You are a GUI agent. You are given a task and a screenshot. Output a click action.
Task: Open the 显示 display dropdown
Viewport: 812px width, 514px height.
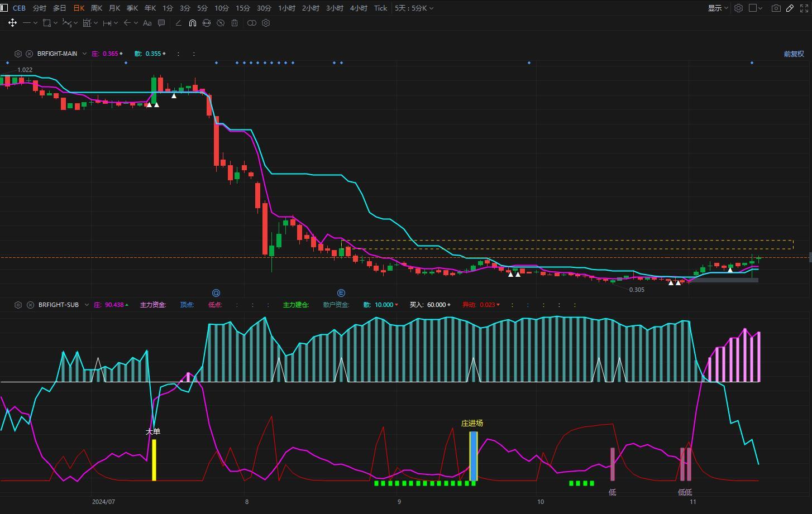click(718, 8)
